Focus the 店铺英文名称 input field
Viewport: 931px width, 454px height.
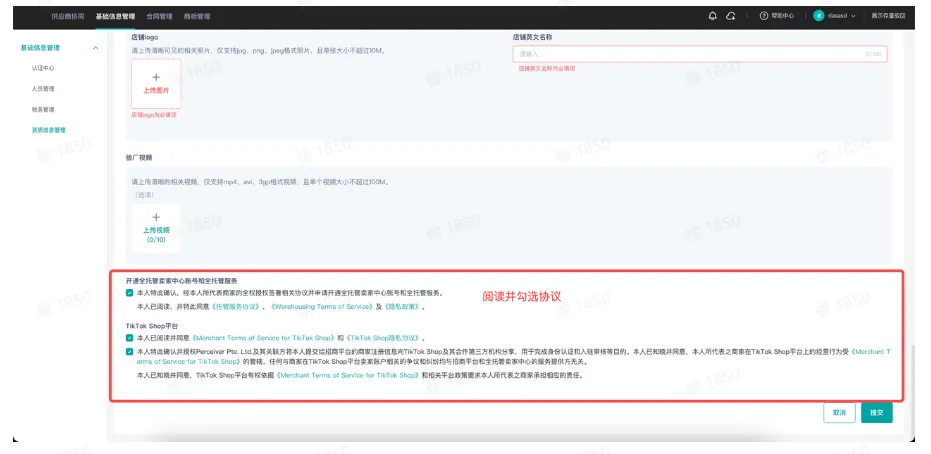click(700, 54)
